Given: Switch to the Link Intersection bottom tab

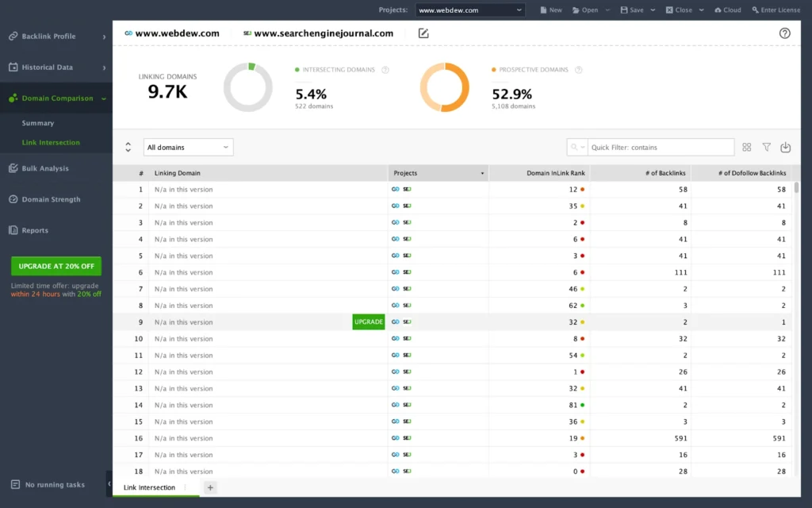Looking at the screenshot, I should click(149, 487).
